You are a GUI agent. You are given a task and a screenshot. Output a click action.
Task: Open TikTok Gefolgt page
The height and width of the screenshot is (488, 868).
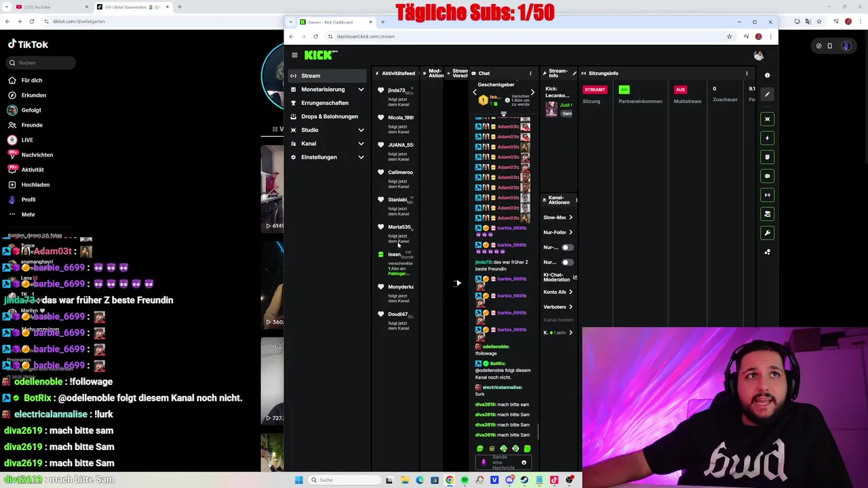[x=31, y=110]
